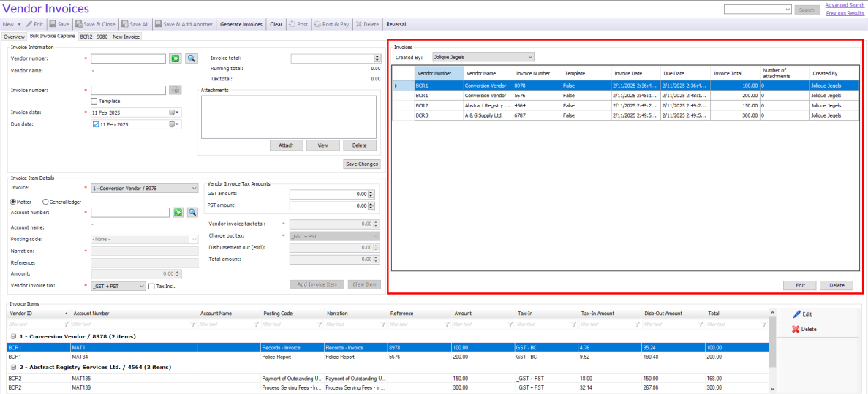Click the vendor number magnifier search icon

point(191,58)
